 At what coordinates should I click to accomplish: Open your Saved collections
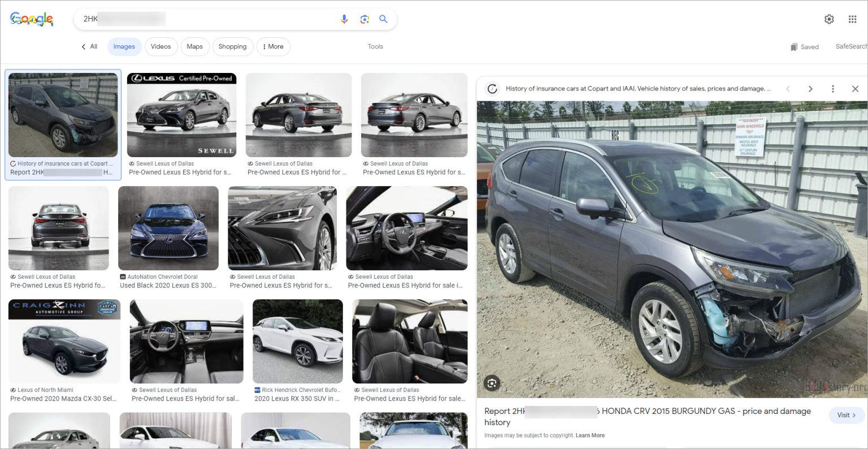click(x=804, y=46)
